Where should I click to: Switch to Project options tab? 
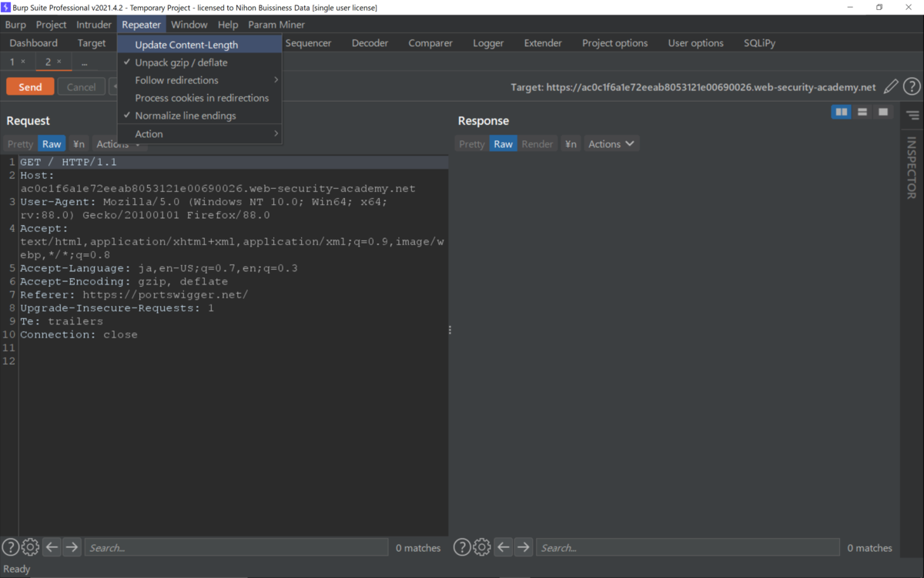tap(615, 43)
